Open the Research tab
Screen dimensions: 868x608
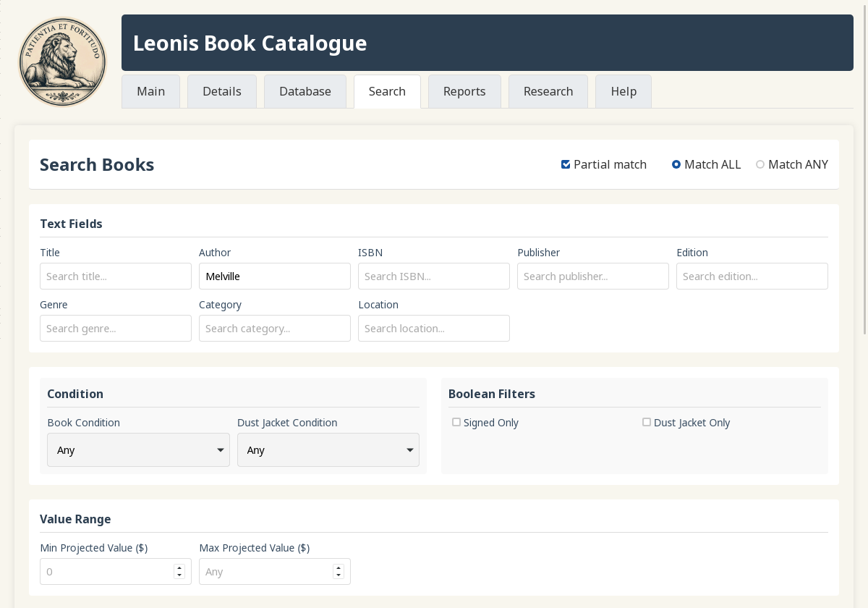pyautogui.click(x=548, y=91)
